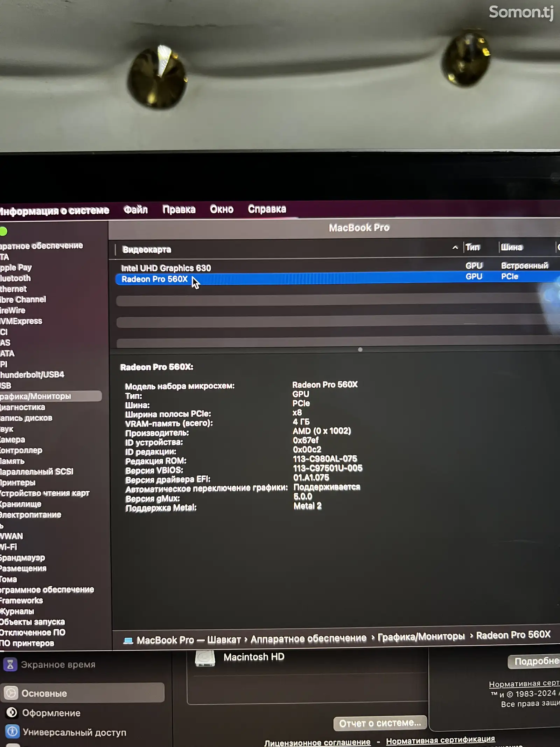Select Камера in the sidebar
The width and height of the screenshot is (560, 747).
(x=13, y=440)
